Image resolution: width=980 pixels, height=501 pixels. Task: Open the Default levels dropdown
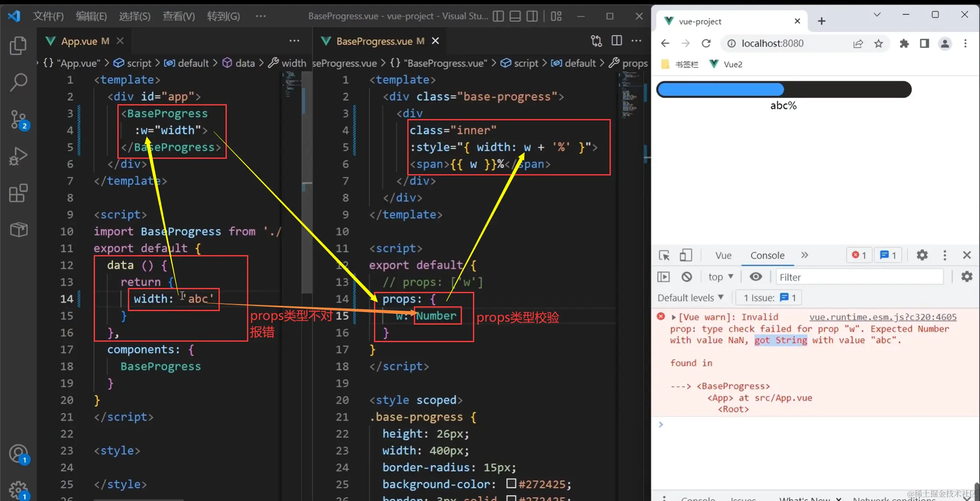tap(691, 298)
